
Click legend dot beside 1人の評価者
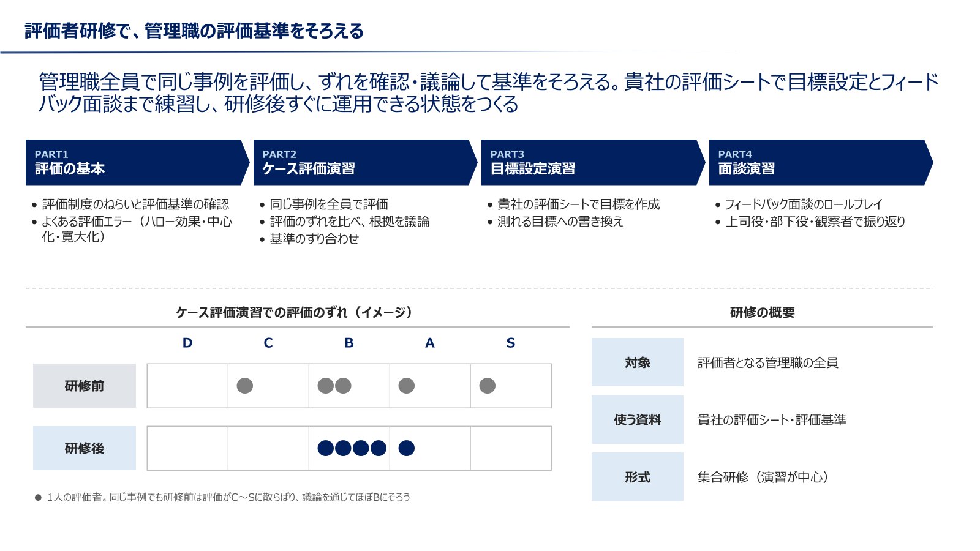point(38,497)
